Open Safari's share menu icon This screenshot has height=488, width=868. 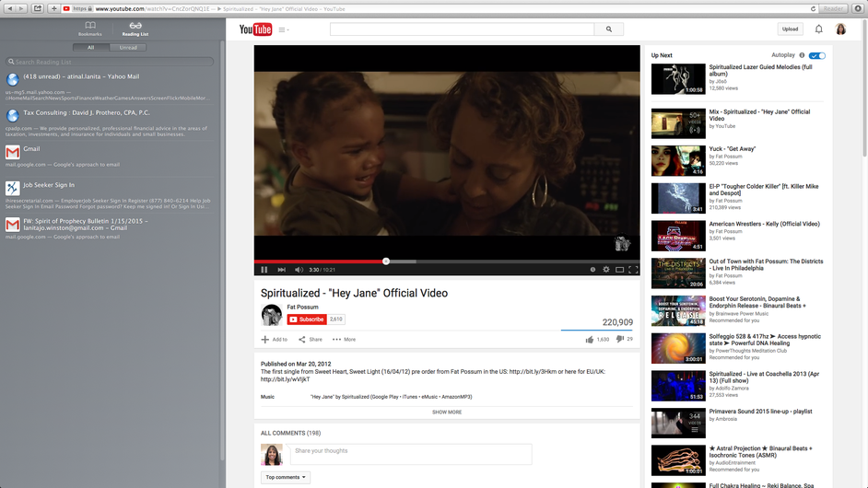pos(38,8)
